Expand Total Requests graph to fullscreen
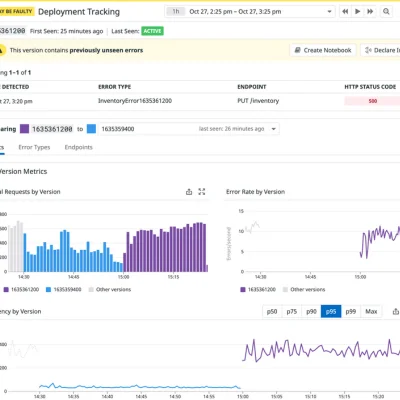Viewport: 400px width, 400px height. (x=202, y=192)
